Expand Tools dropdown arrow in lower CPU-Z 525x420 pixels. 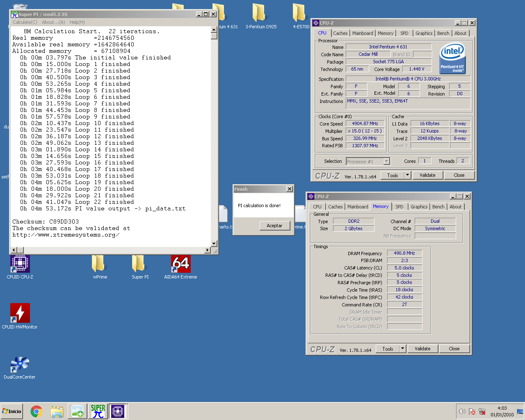(402, 349)
